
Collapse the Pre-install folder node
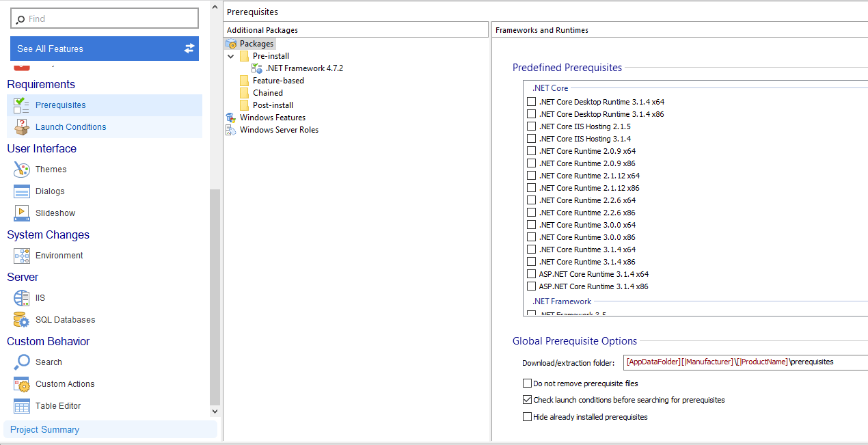(x=231, y=56)
